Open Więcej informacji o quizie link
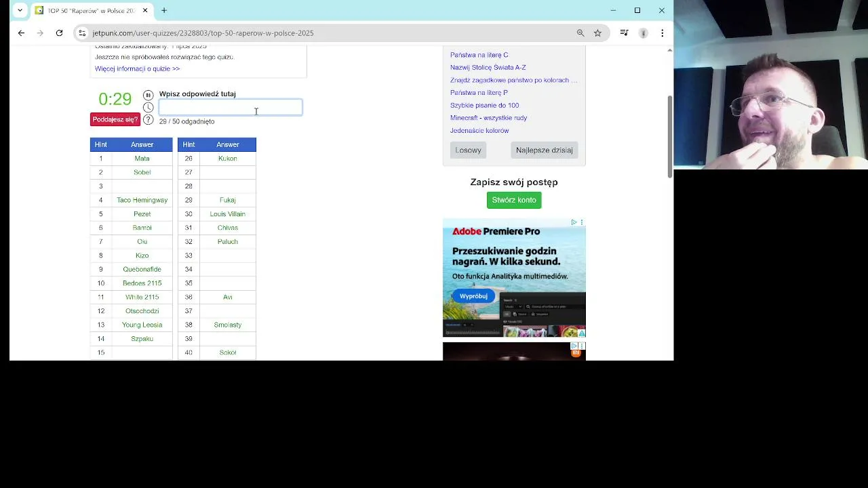868x488 pixels. (138, 68)
